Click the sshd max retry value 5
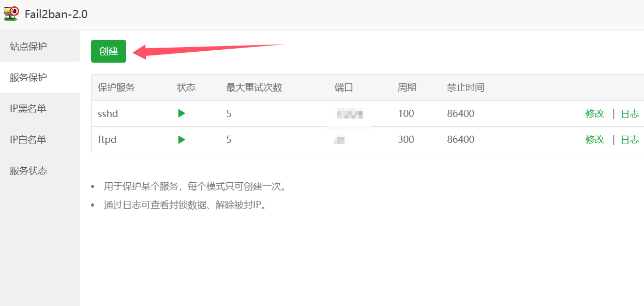Viewport: 644px width, 306px height. point(229,114)
